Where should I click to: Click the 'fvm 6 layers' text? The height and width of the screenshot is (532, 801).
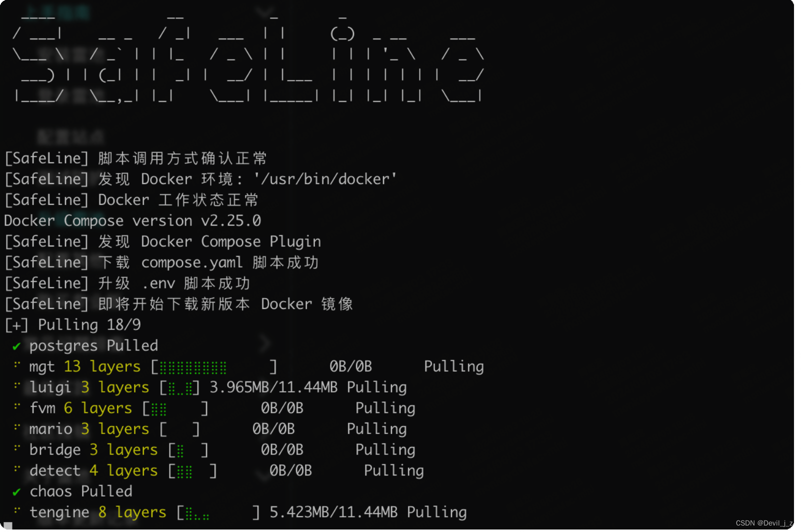click(80, 408)
